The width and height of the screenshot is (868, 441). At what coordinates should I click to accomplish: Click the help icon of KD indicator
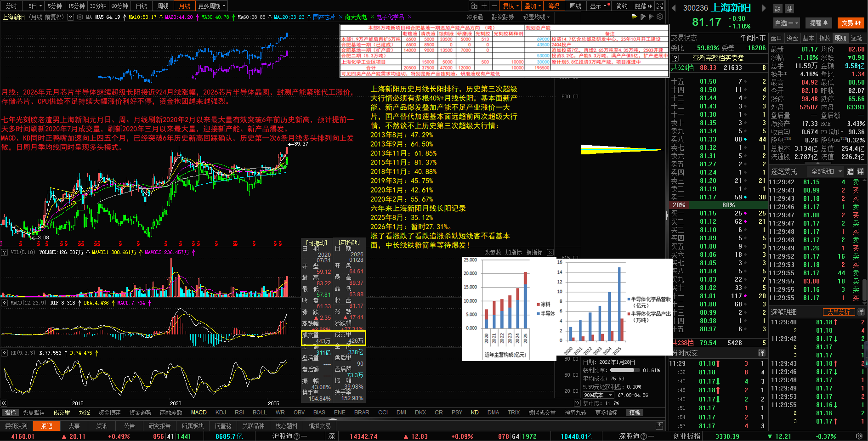click(5, 353)
